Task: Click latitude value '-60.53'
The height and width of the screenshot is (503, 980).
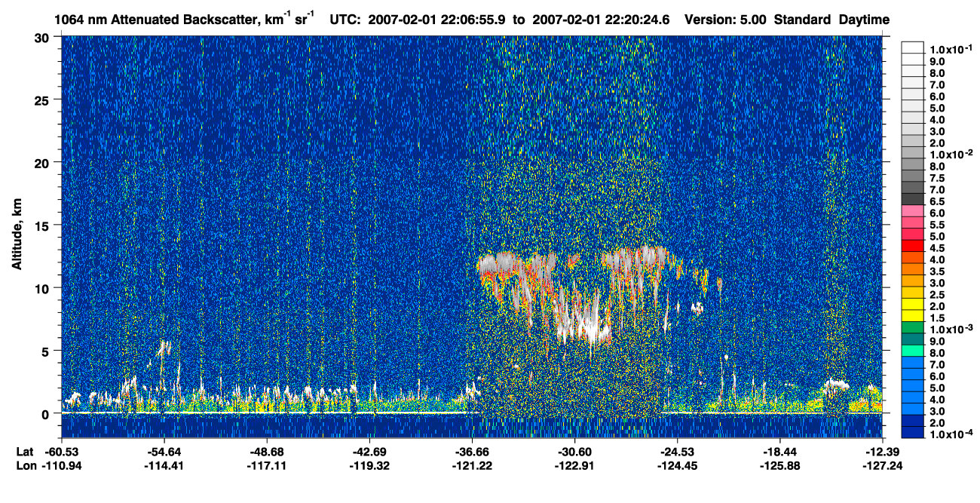Action: [61, 451]
